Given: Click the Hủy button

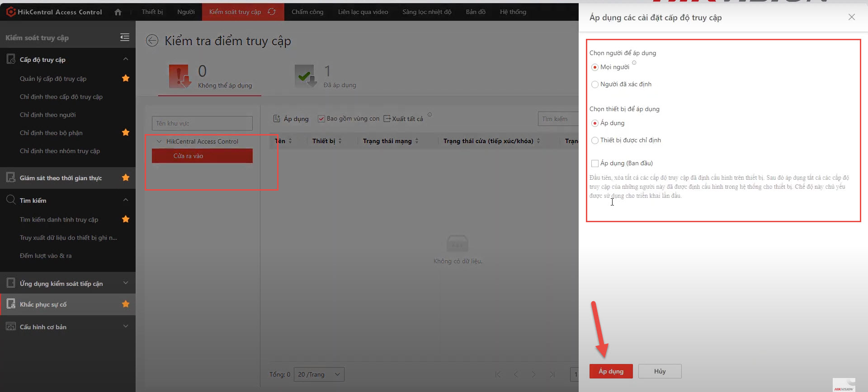Looking at the screenshot, I should click(x=660, y=371).
